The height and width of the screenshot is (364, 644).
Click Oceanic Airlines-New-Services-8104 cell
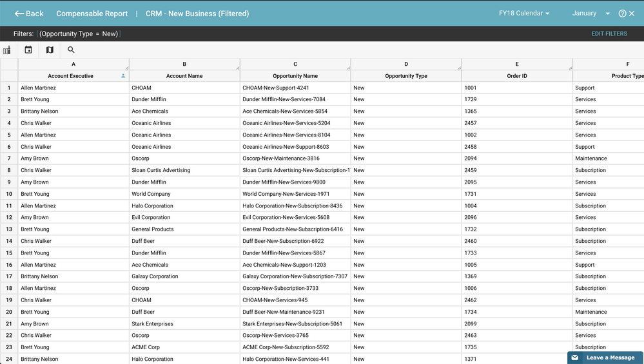coord(295,135)
